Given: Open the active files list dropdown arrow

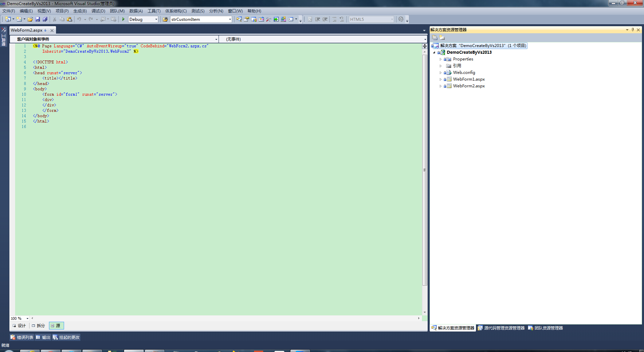Looking at the screenshot, I should [424, 30].
